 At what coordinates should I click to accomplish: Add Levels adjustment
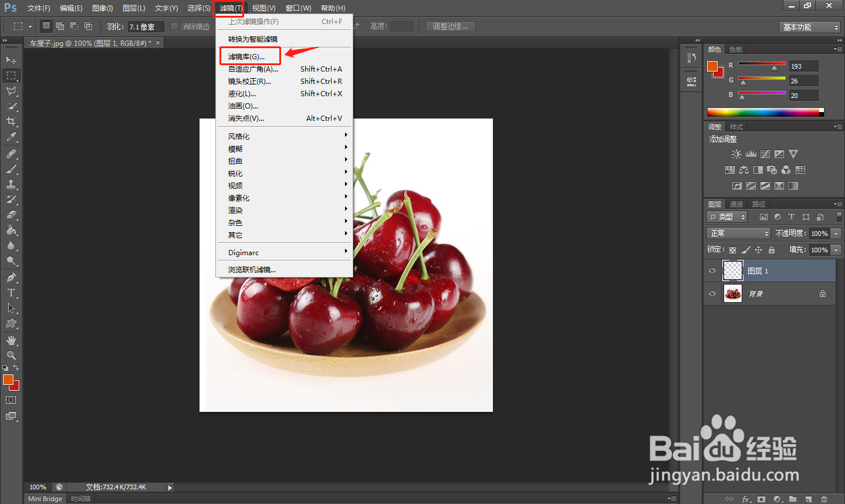[751, 154]
